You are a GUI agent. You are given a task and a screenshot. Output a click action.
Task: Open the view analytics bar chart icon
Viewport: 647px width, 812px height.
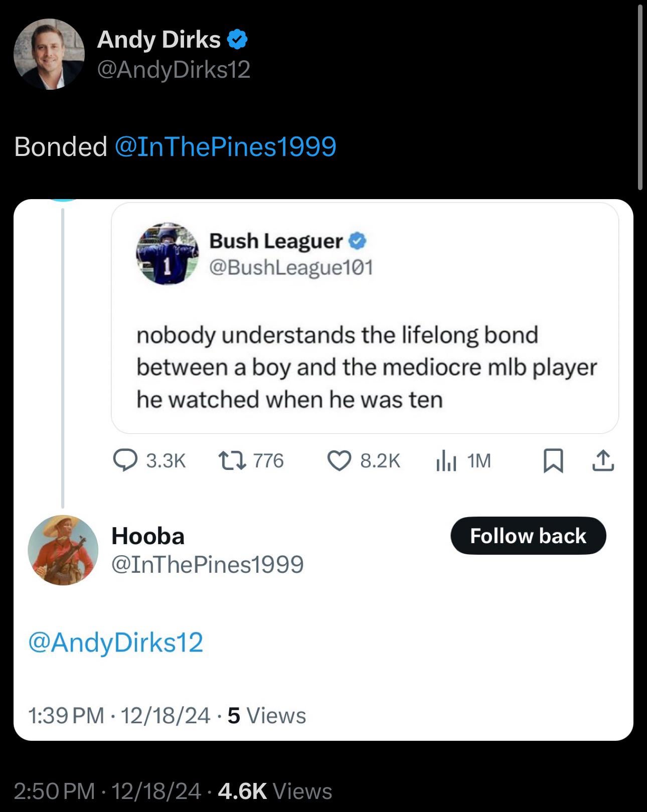click(x=446, y=460)
